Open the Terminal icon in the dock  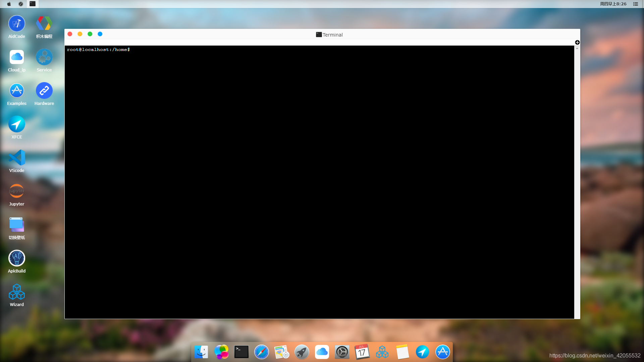(241, 352)
